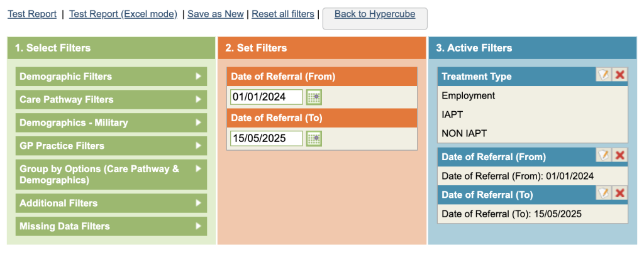The height and width of the screenshot is (255, 644).
Task: Open the Additional Filters group
Action: click(111, 203)
